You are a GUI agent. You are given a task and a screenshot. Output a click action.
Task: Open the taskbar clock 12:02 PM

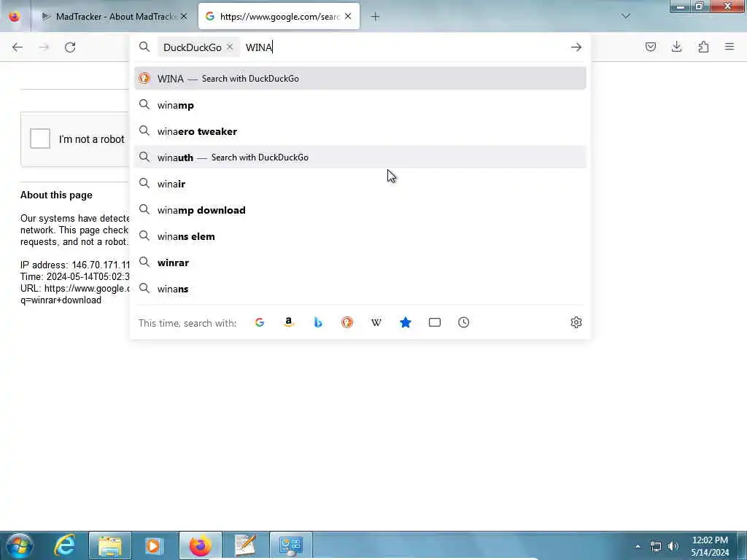click(710, 546)
